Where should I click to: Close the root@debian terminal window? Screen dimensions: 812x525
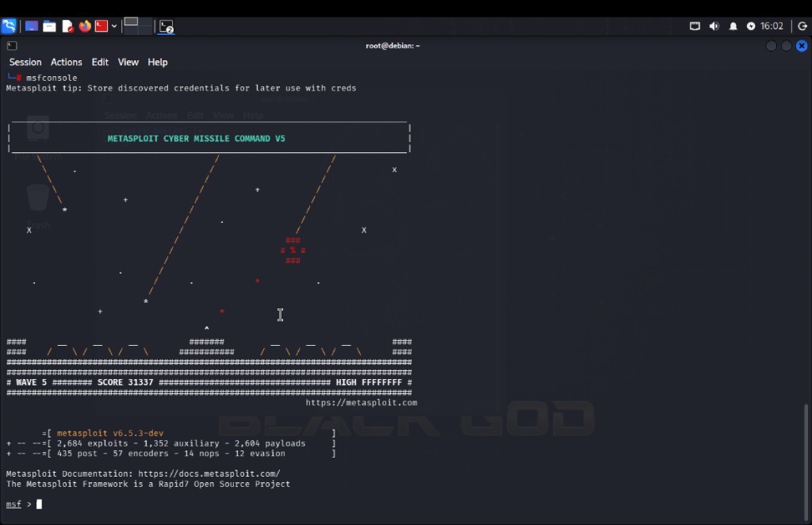(802, 45)
